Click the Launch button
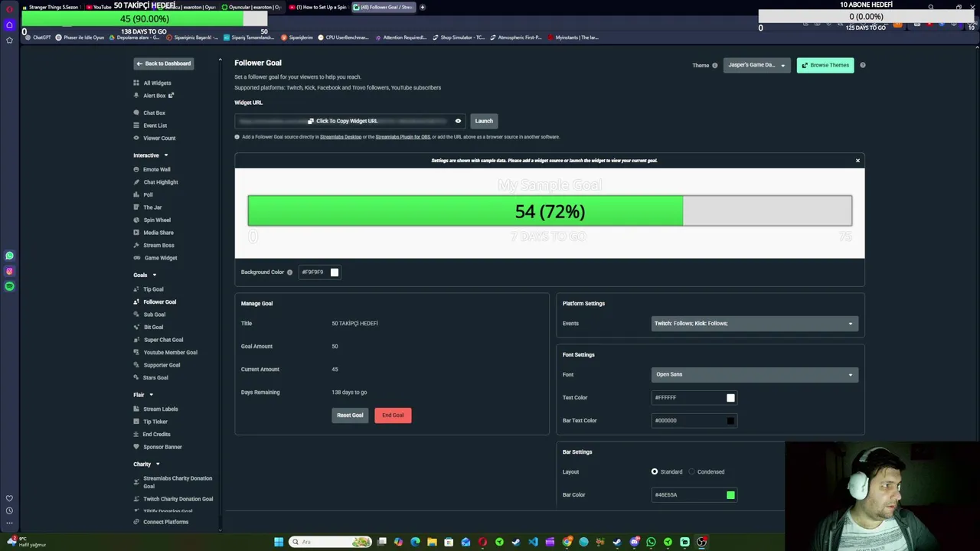980x551 pixels. click(x=484, y=121)
